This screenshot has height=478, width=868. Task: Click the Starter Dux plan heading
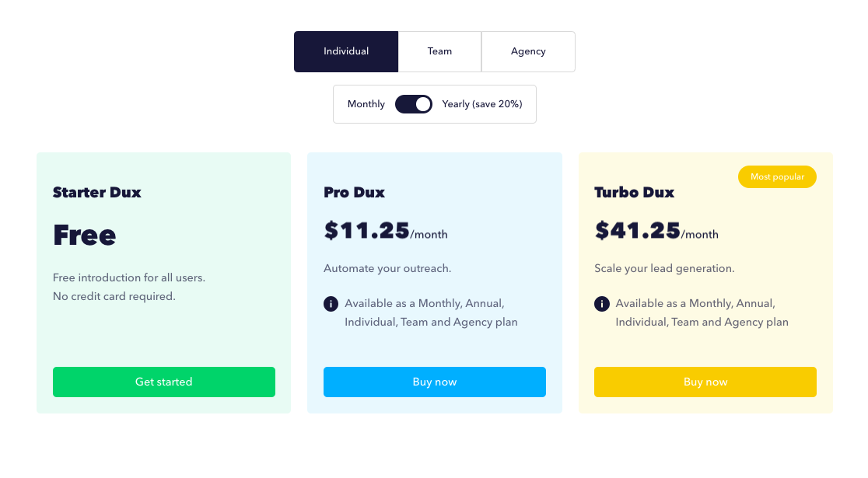97,192
